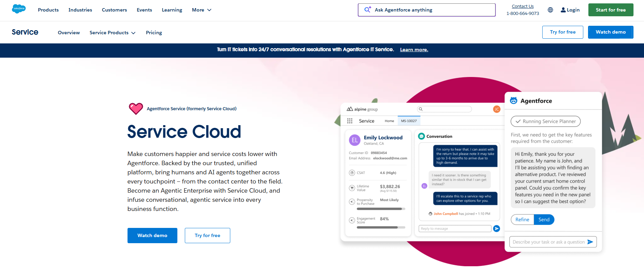644x272 pixels.
Task: Click the CSAT metric icon
Action: 352,173
